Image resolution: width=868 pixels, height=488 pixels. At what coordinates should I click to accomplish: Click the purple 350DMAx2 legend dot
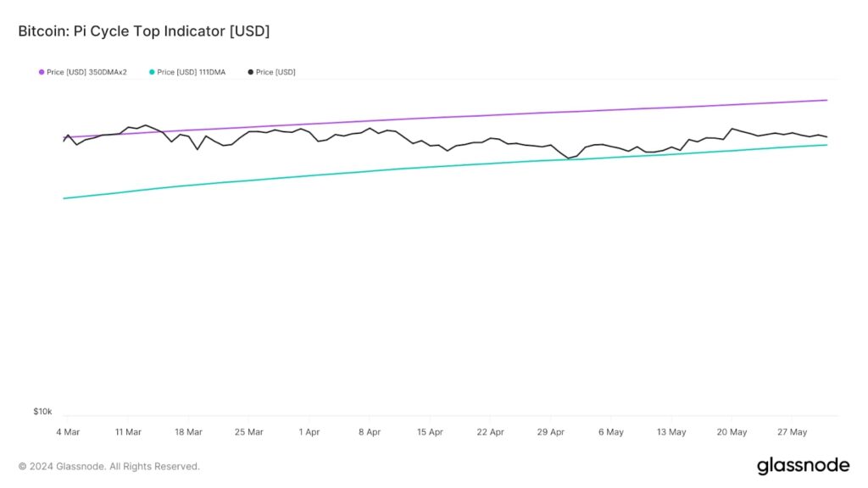41,72
